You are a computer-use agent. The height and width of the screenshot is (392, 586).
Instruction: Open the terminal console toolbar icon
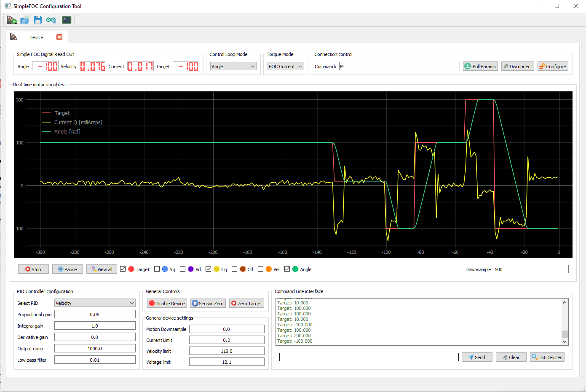[67, 20]
